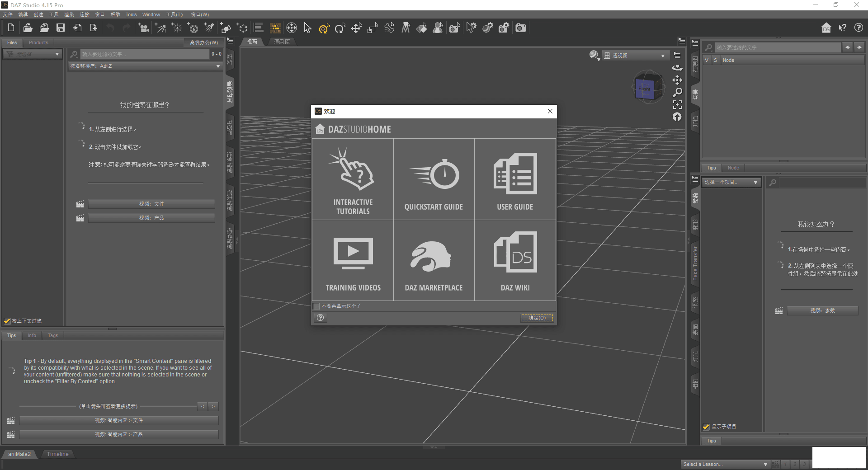Screen dimensions: 868x470
Task: Open the Quickstart Guide tile
Action: 434,179
